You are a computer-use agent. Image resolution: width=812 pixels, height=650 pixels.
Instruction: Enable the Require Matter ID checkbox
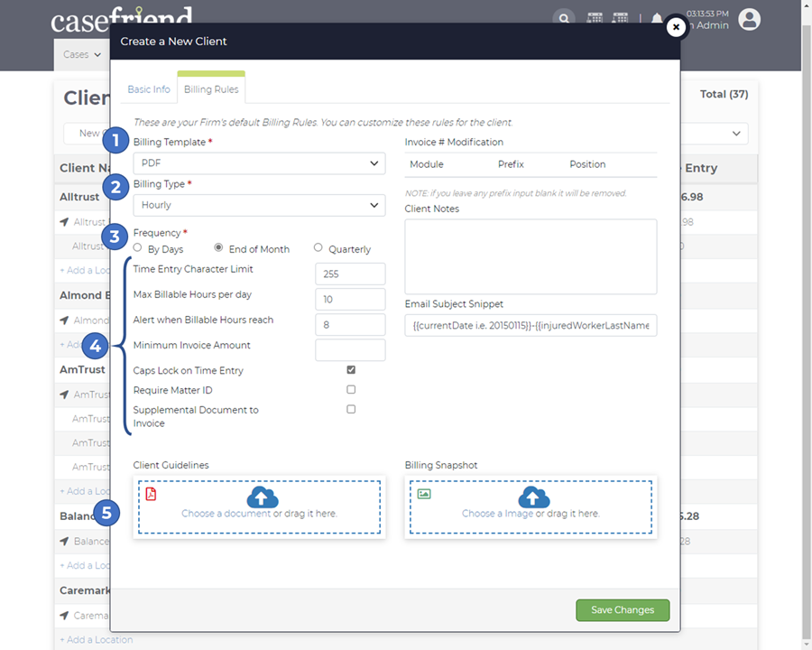351,389
